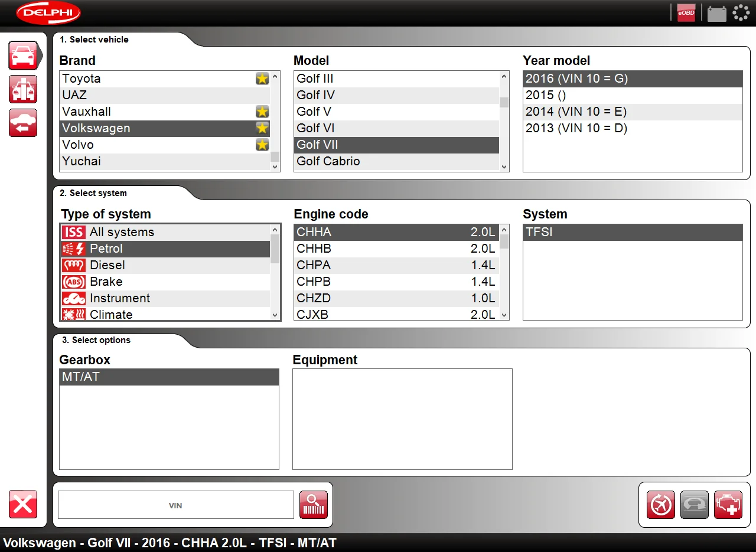Choose Climate system type
Screen dimensions: 756x552
pyautogui.click(x=165, y=314)
